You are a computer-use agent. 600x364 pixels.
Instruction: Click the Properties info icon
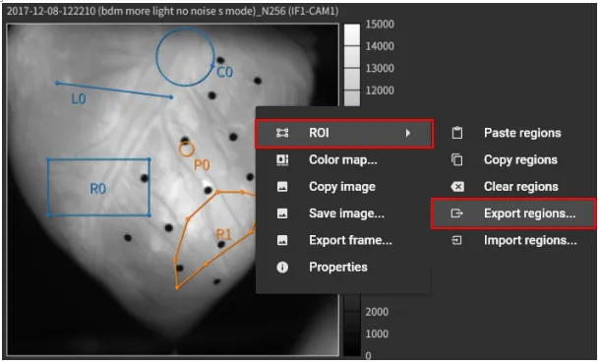(x=282, y=268)
